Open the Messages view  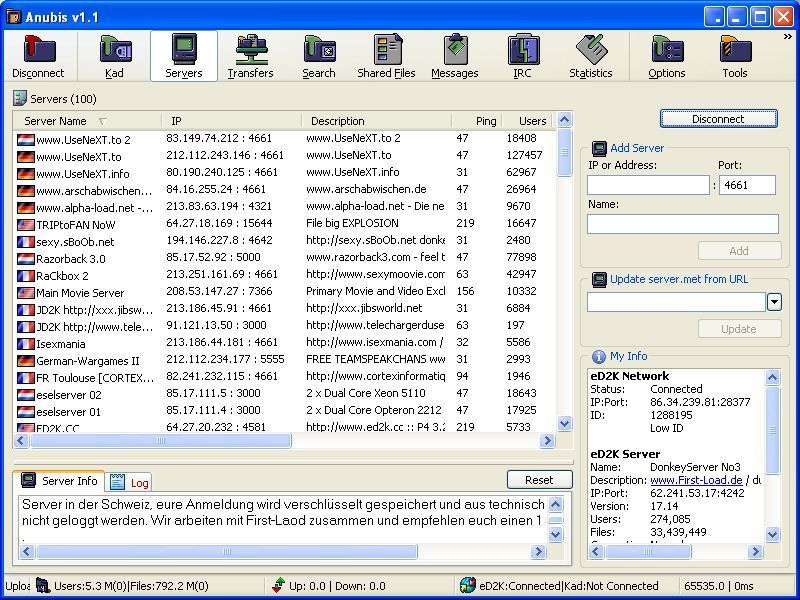click(x=454, y=56)
